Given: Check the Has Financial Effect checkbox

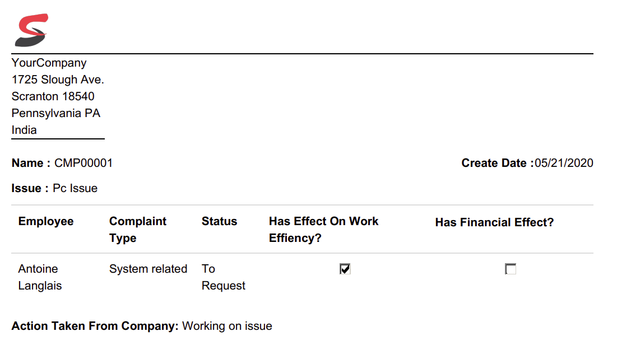Looking at the screenshot, I should (510, 269).
